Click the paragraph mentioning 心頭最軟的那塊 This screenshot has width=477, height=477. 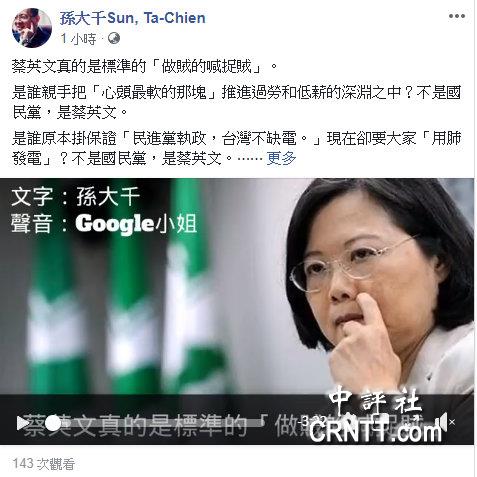coord(236,102)
